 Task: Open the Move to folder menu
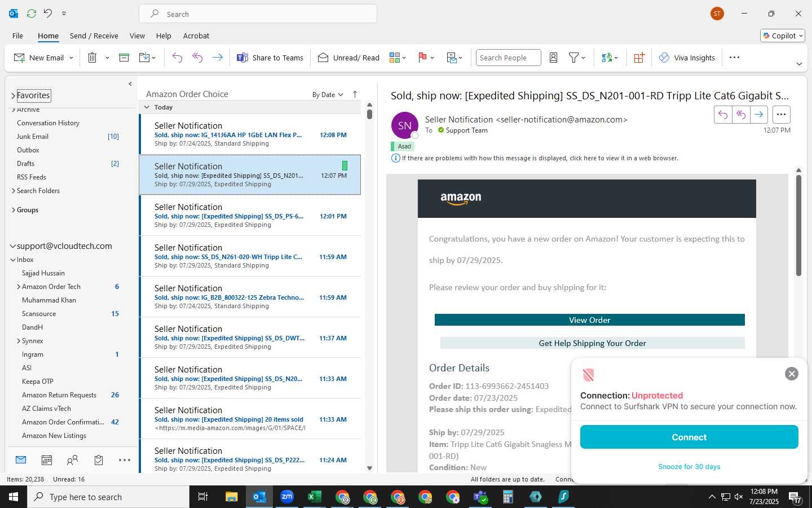tap(147, 58)
